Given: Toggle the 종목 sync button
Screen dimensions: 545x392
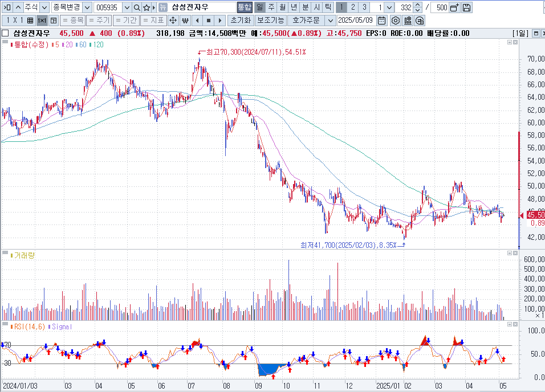Looking at the screenshot, I should click(x=72, y=21).
